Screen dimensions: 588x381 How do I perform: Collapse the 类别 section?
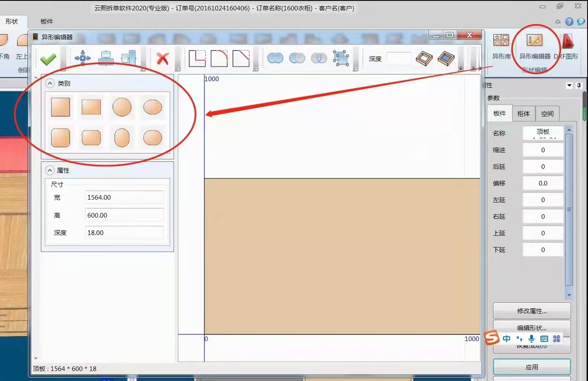click(x=50, y=83)
